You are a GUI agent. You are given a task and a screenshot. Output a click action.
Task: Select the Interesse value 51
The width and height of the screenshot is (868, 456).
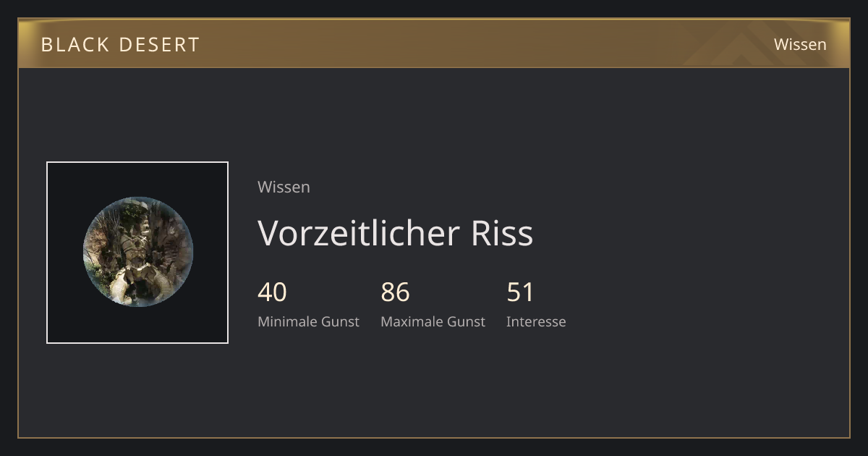point(520,292)
